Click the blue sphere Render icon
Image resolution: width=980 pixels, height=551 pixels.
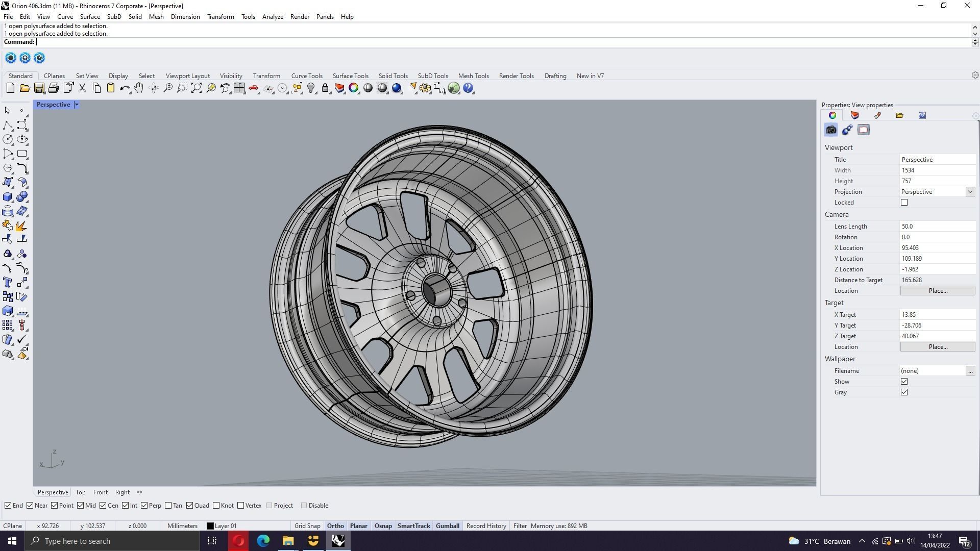coord(397,88)
